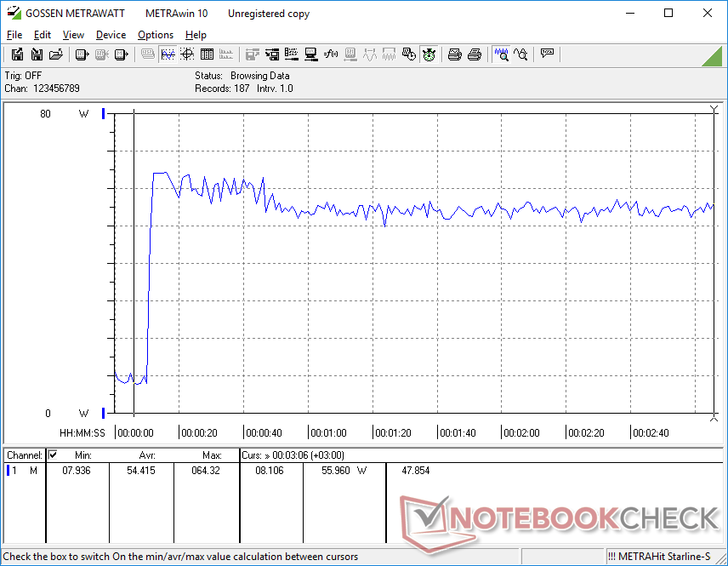Click the left cursor line in the graph
Image resolution: width=728 pixels, height=566 pixels.
(x=134, y=262)
